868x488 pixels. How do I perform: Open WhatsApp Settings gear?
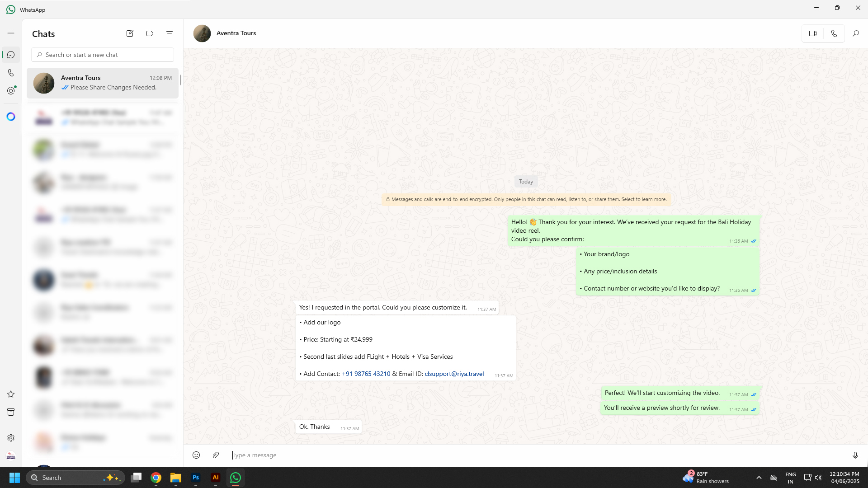pos(11,438)
